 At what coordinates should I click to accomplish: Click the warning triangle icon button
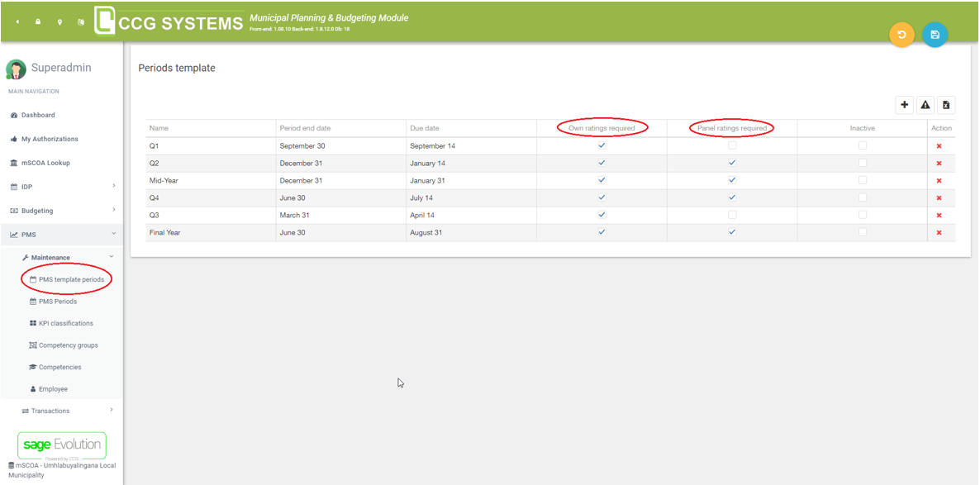pyautogui.click(x=925, y=105)
